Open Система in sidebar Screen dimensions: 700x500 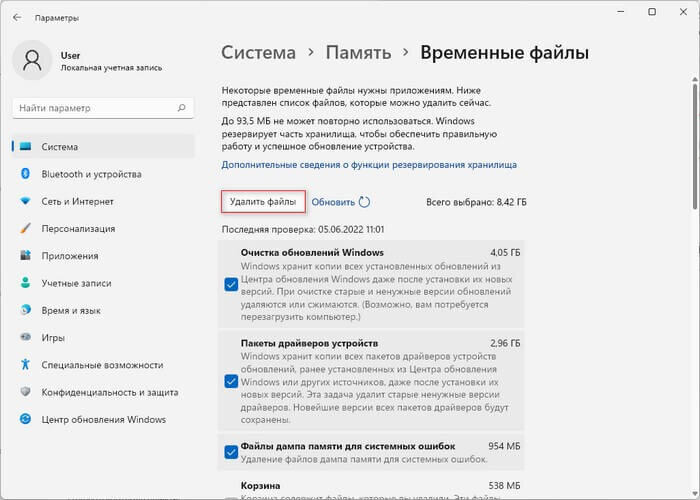[103, 146]
